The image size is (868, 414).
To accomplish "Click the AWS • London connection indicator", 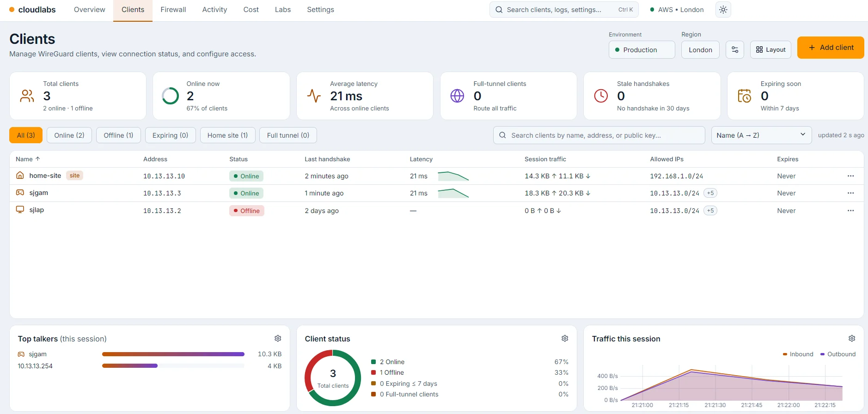I will [x=677, y=10].
